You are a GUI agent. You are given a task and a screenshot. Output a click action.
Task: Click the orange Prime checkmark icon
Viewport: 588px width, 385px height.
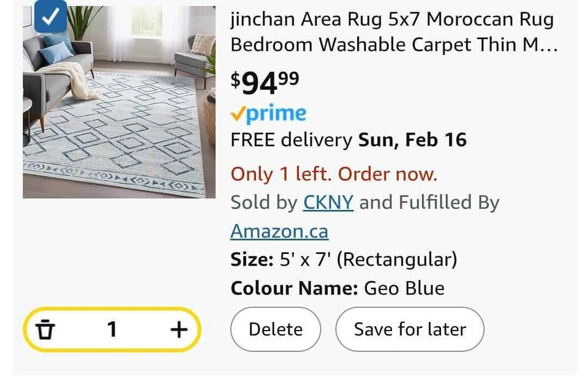[237, 114]
